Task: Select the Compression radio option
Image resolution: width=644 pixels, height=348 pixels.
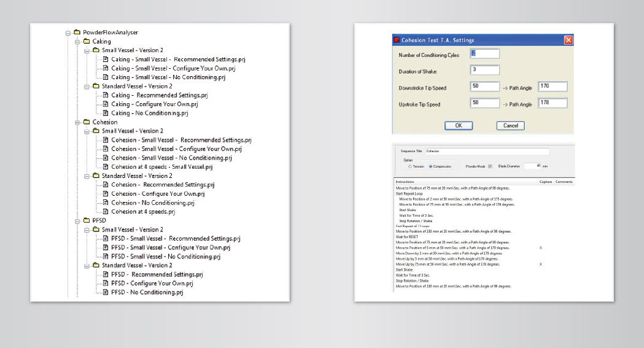Action: pyautogui.click(x=431, y=166)
